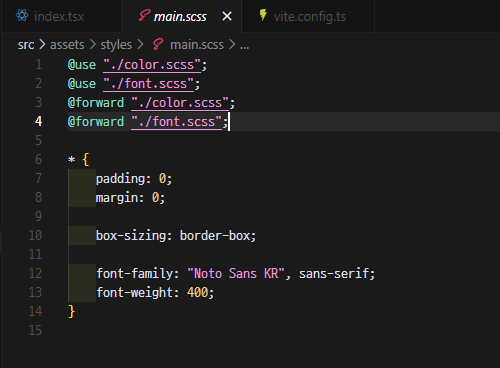Expand the breadcrumb ellipsis symbol list
500x368 pixels.
[x=244, y=46]
